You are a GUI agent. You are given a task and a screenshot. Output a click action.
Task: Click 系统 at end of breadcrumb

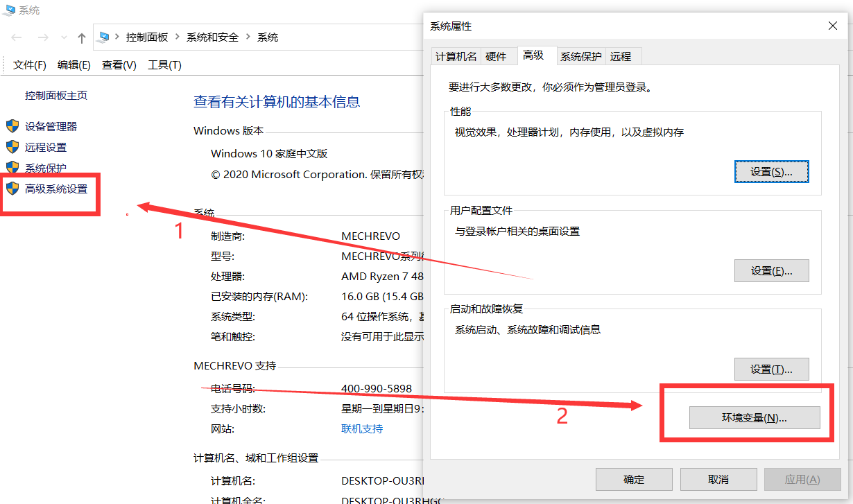pos(268,37)
